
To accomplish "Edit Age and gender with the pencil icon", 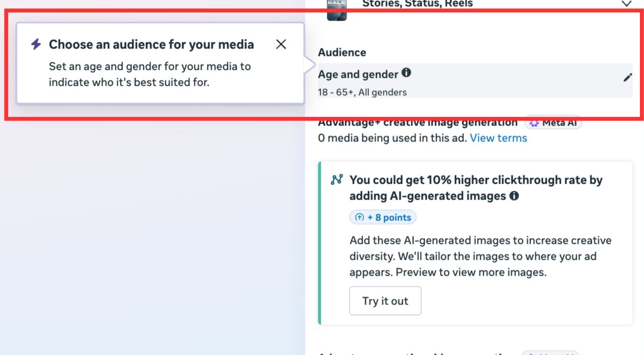I will tap(627, 78).
